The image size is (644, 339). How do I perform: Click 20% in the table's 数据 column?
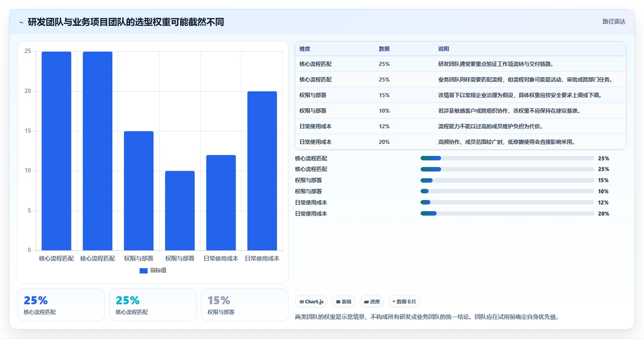coord(384,142)
